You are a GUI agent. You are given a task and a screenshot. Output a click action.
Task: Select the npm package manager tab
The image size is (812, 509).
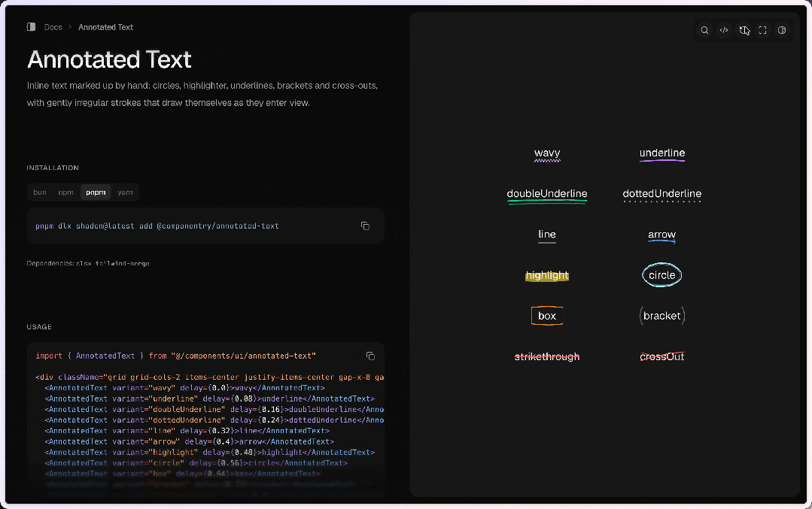point(65,192)
